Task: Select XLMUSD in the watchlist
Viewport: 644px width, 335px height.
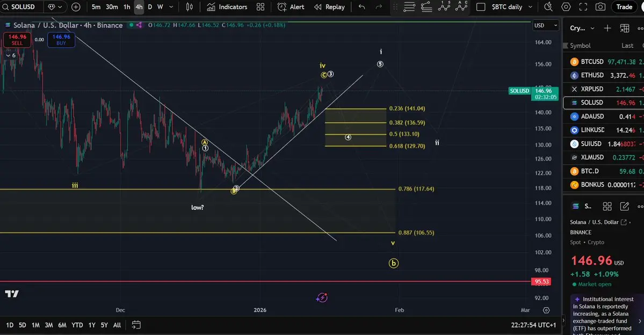Action: pos(603,157)
